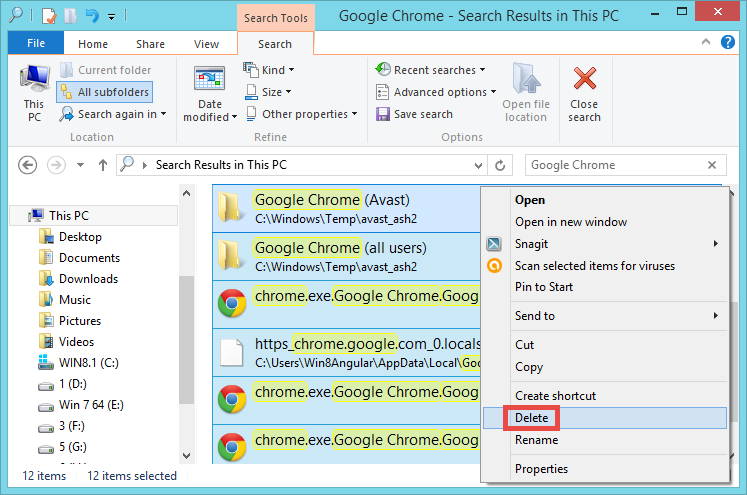Open recent locations dropdown arrow
747x495 pixels.
pyautogui.click(x=81, y=165)
